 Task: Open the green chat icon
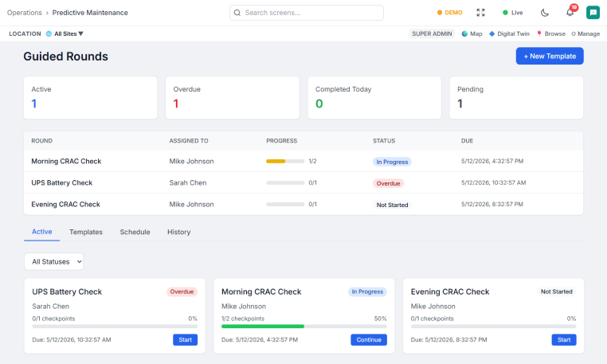pyautogui.click(x=593, y=13)
